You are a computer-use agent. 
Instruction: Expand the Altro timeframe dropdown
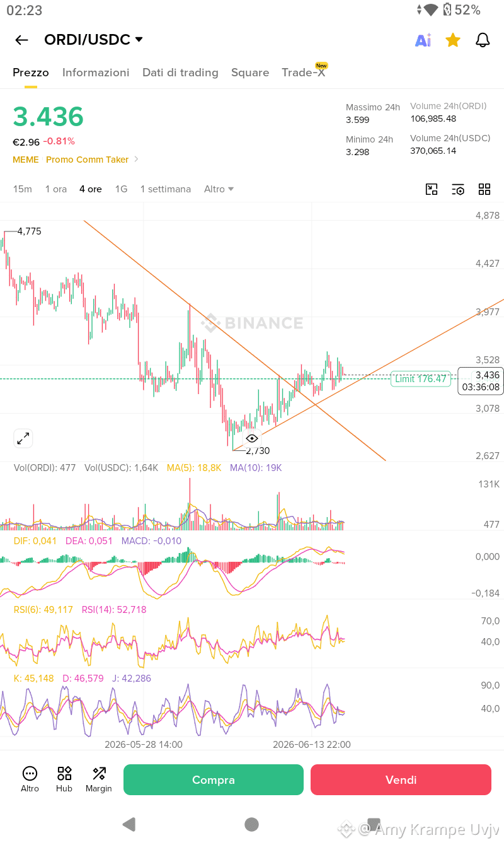pos(219,189)
